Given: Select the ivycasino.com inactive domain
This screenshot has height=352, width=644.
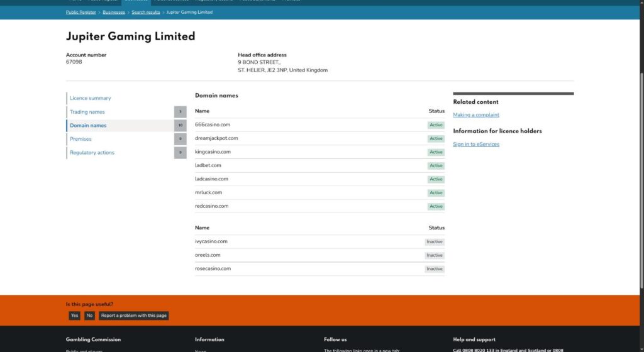Looking at the screenshot, I should 211,241.
